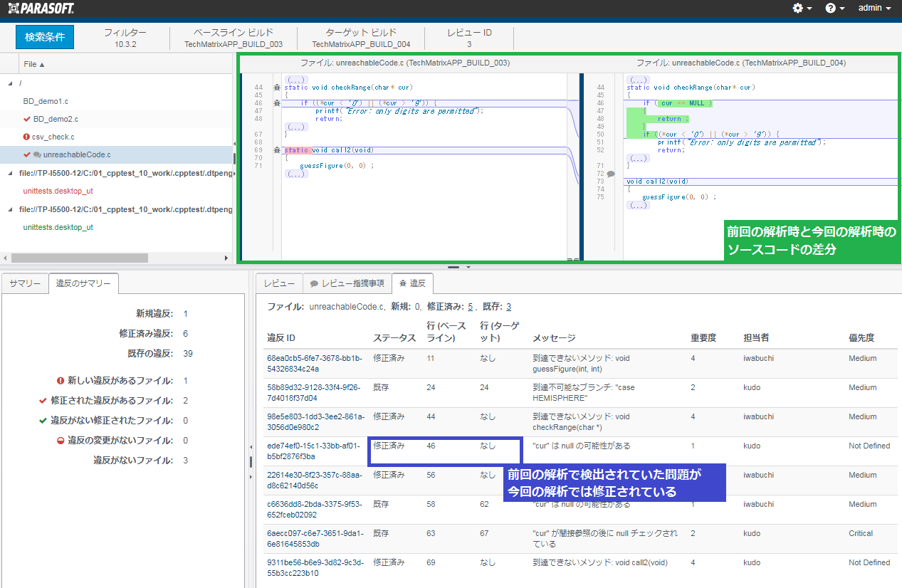This screenshot has width=902, height=588.
Task: Open violation ID starting with 6aecc097
Action: pyautogui.click(x=315, y=538)
